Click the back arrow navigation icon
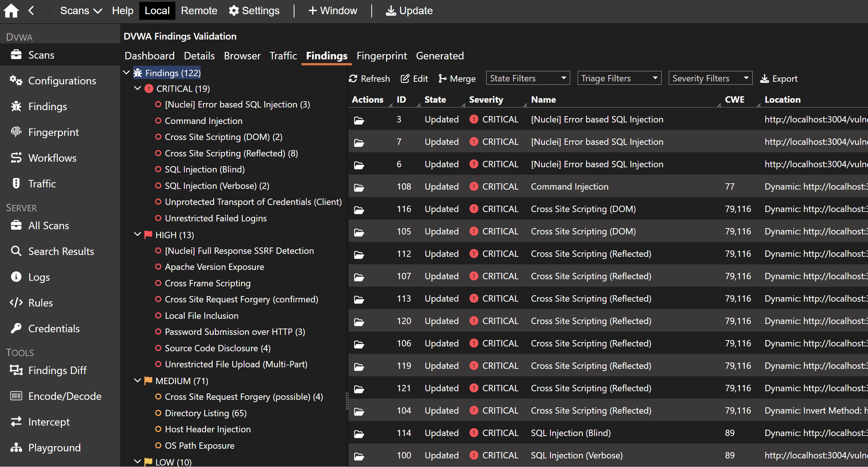This screenshot has width=868, height=467. (x=31, y=10)
